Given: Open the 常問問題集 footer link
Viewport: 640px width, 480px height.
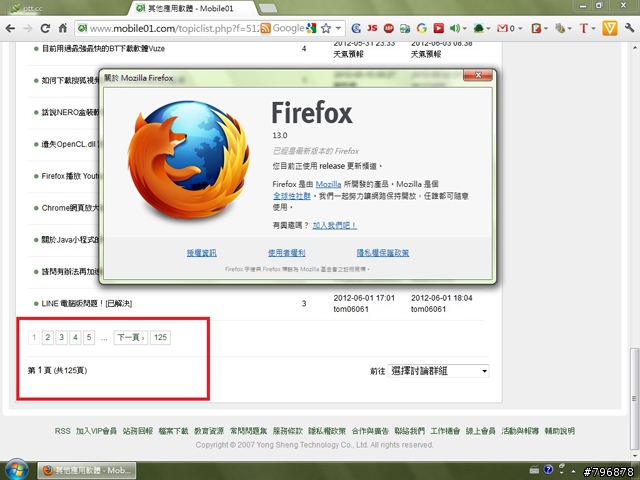Looking at the screenshot, I should [248, 431].
